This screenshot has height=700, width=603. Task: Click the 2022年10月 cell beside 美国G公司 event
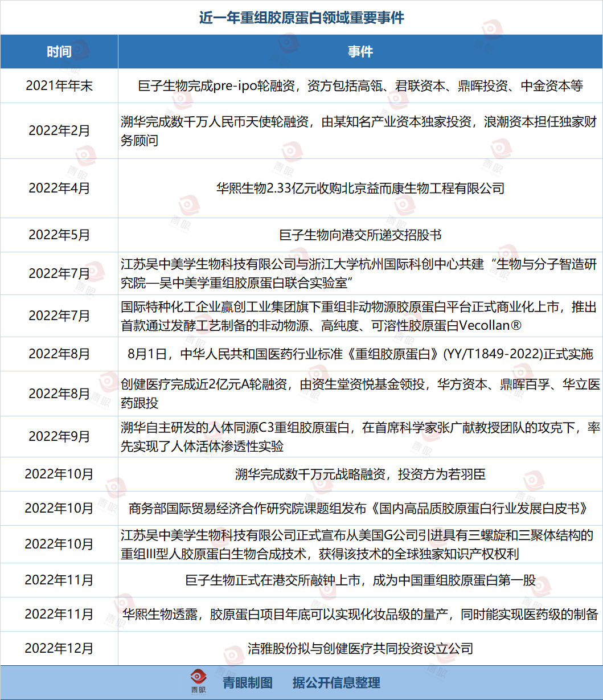tap(59, 544)
